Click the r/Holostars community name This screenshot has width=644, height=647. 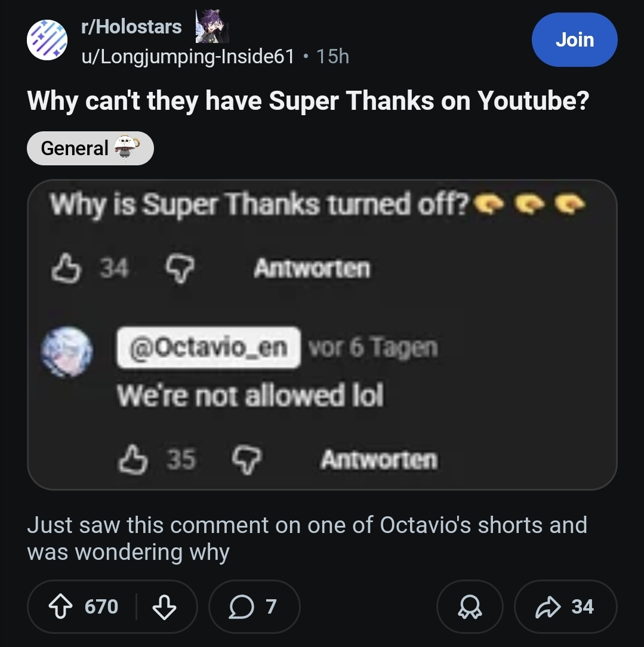[131, 26]
